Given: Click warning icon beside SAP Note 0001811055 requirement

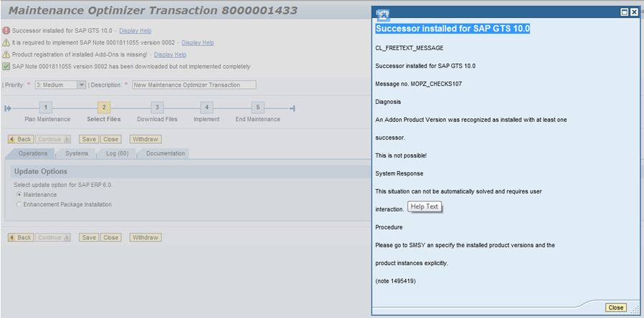Looking at the screenshot, I should [6, 43].
